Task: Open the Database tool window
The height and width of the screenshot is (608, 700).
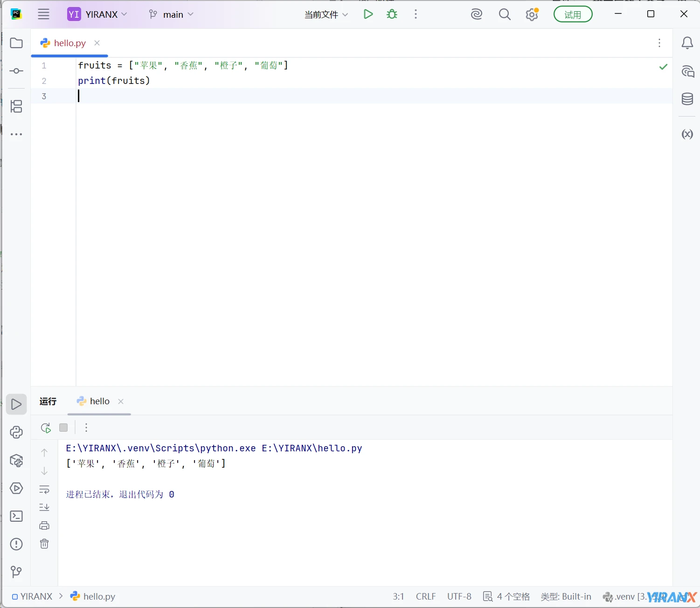Action: click(x=687, y=99)
